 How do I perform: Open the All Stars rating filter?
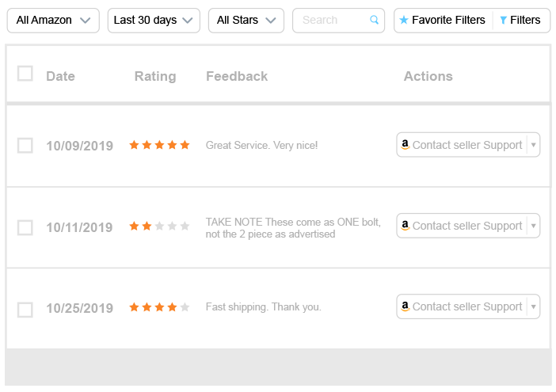[x=246, y=21]
